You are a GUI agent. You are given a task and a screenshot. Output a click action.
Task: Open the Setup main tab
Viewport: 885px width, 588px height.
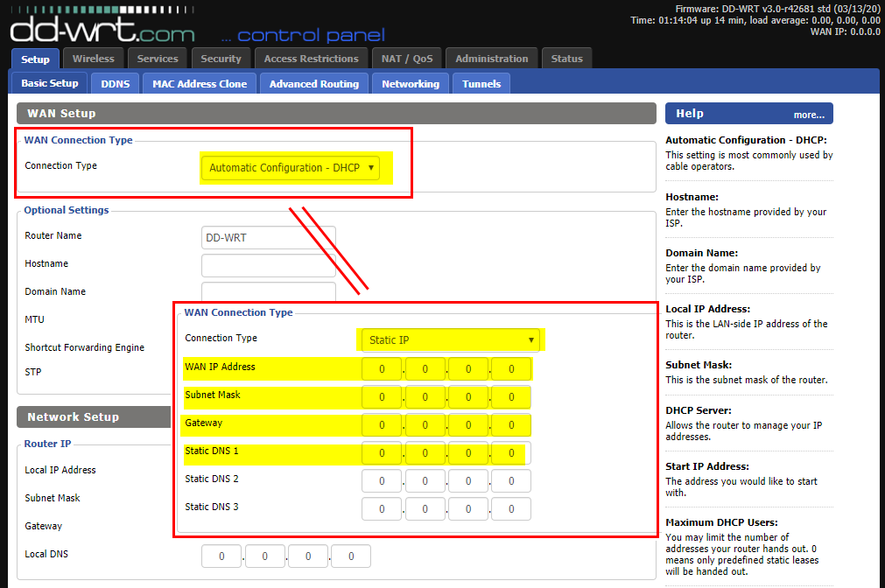point(35,59)
